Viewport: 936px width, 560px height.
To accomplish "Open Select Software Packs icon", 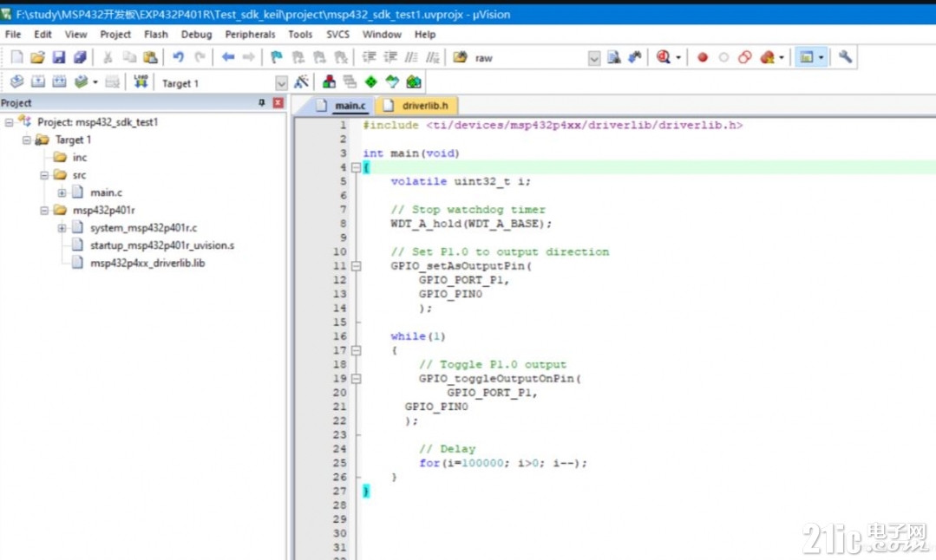I will (x=392, y=81).
